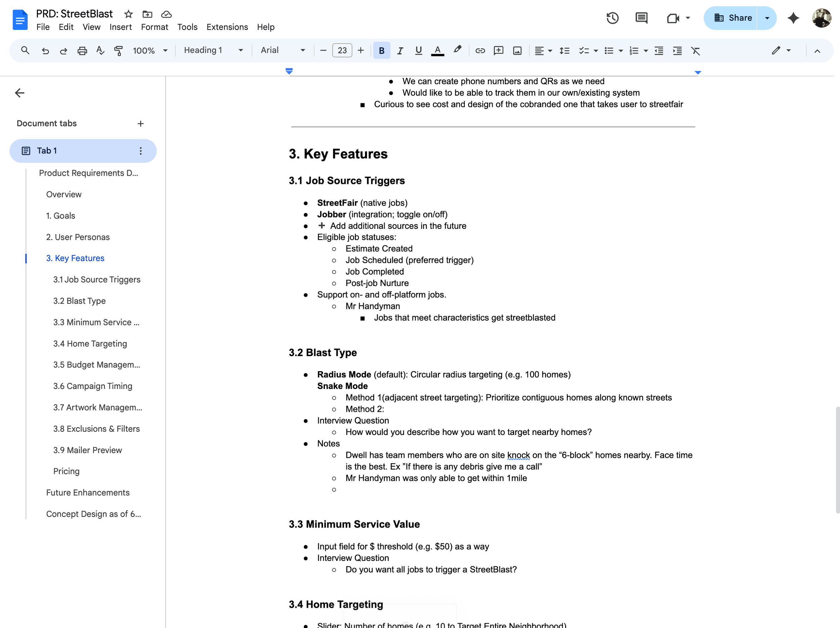The width and height of the screenshot is (840, 628).
Task: Open the 100% zoom dropdown
Action: point(150,50)
